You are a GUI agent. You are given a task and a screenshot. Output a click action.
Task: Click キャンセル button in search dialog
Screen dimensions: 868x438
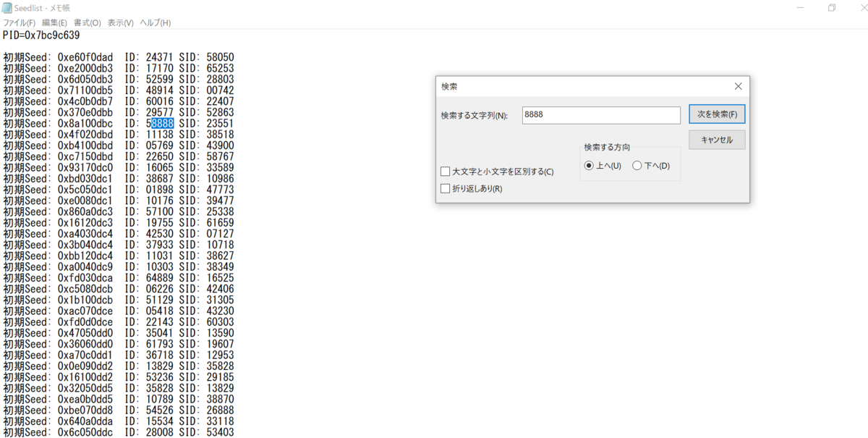(717, 140)
